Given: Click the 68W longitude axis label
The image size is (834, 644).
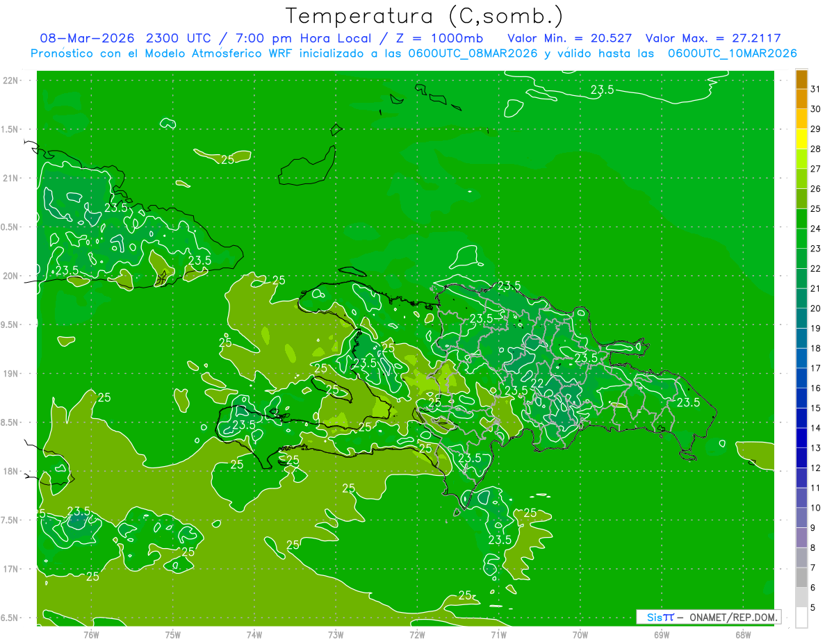Looking at the screenshot, I should point(742,634).
